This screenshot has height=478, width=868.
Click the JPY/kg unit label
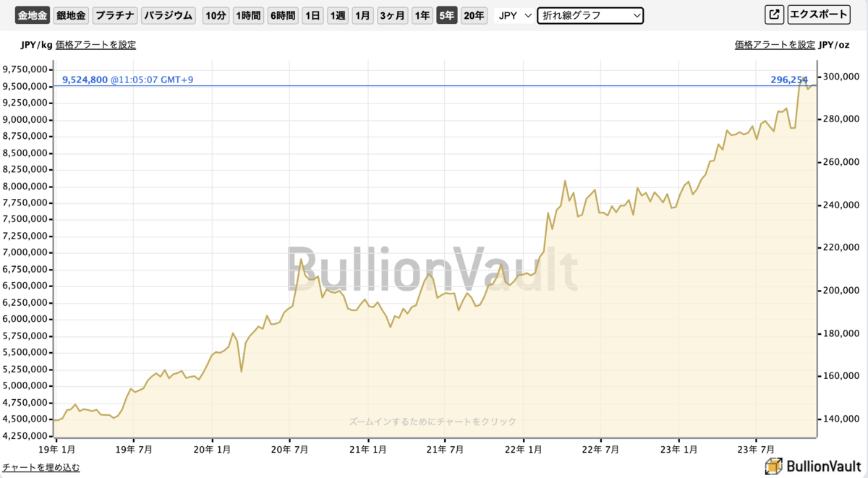[37, 45]
